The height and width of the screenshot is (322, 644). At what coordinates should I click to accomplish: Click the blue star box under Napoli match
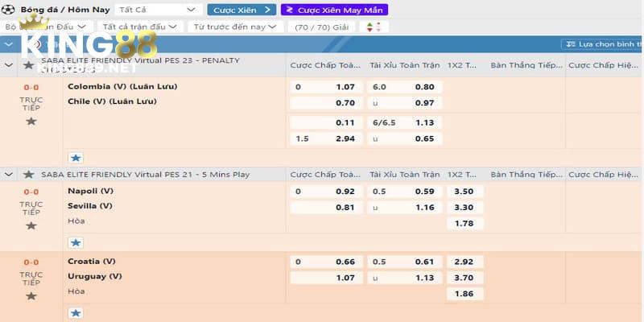[76, 243]
